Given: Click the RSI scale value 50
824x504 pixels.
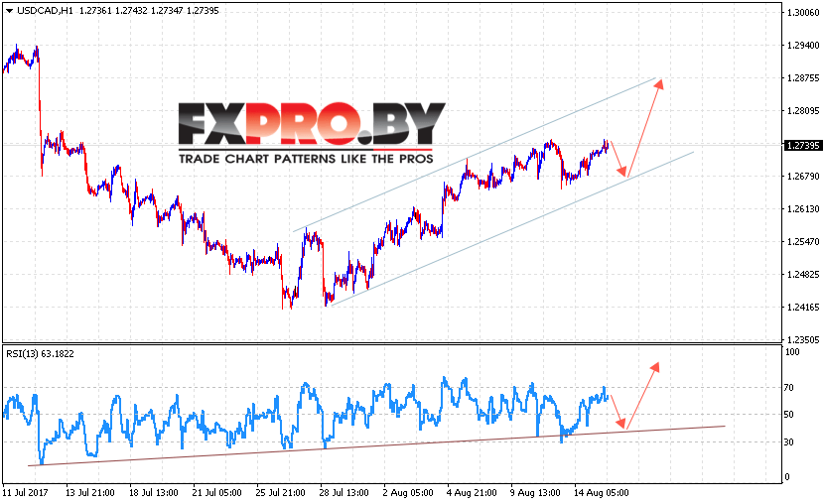Looking at the screenshot, I should (789, 415).
